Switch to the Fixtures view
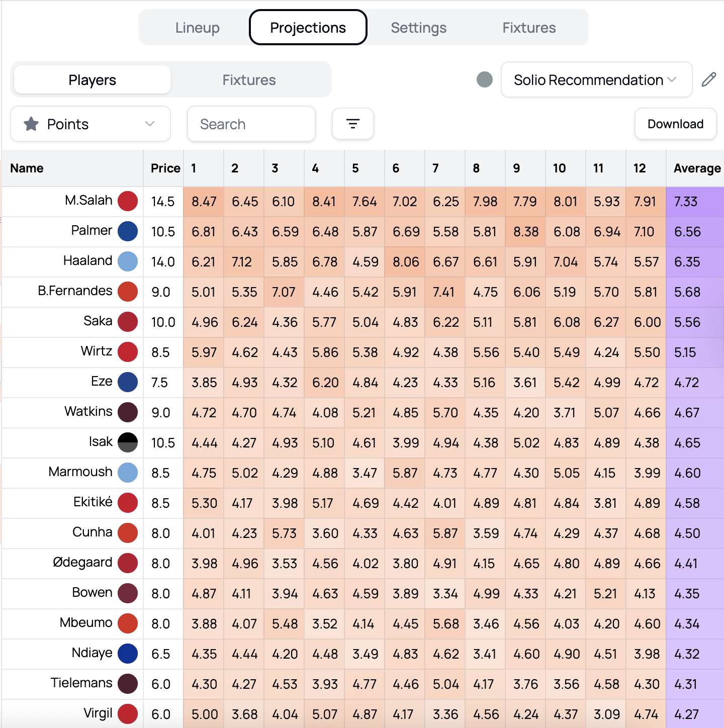The height and width of the screenshot is (728, 724). click(x=249, y=79)
